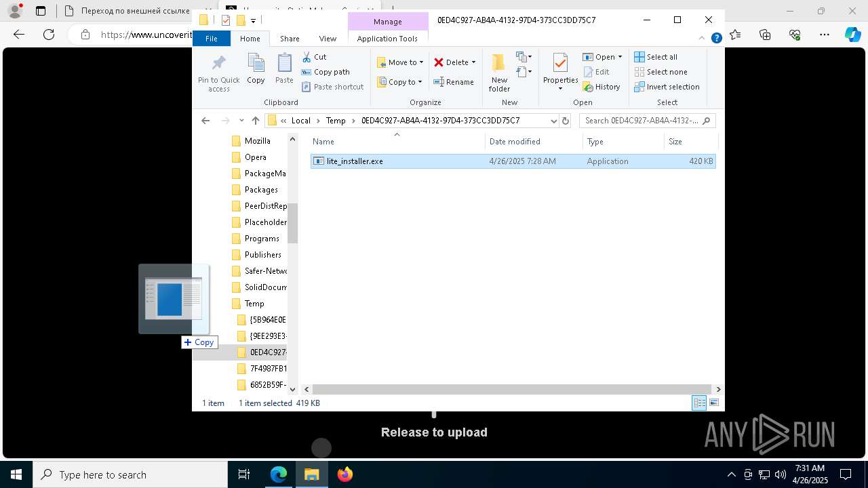Viewport: 868px width, 488px height.
Task: Click the Temp breadcrumb in address bar
Action: pos(336,121)
